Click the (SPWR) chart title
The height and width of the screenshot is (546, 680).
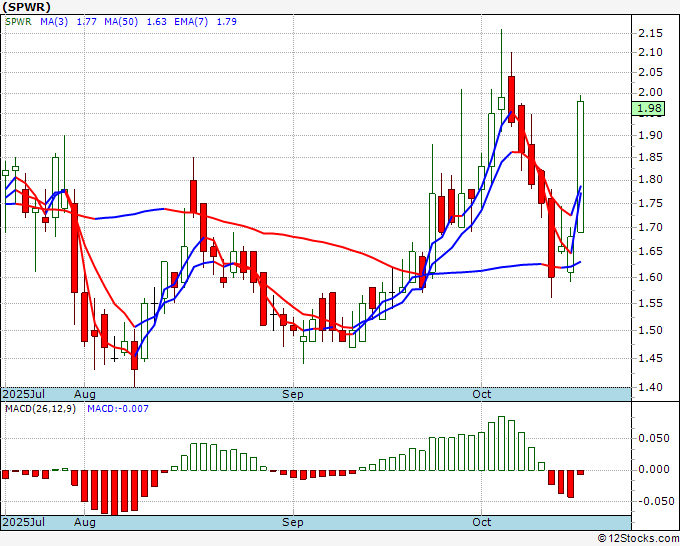(27, 7)
